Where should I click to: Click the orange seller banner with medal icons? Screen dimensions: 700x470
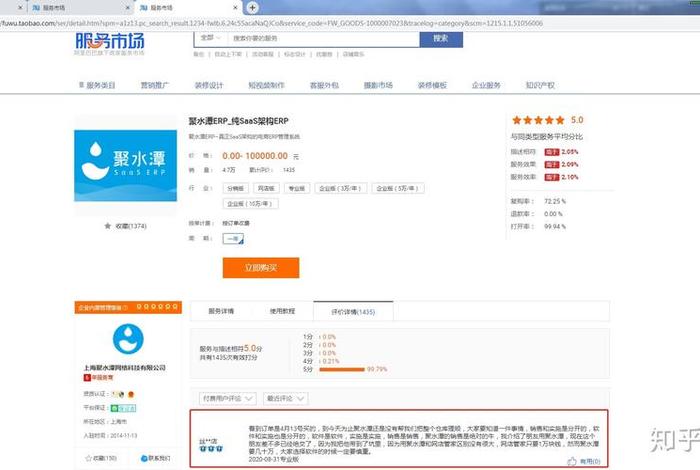[128, 307]
